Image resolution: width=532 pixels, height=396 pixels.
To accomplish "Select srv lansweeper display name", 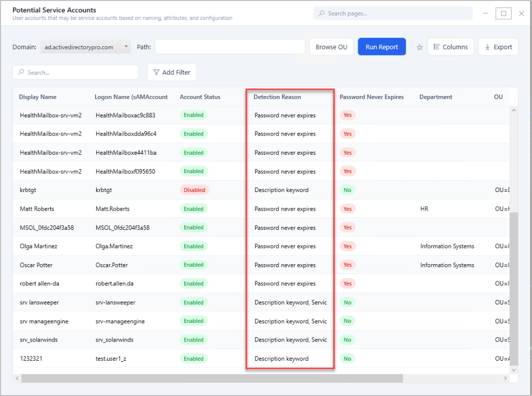I will [x=39, y=303].
